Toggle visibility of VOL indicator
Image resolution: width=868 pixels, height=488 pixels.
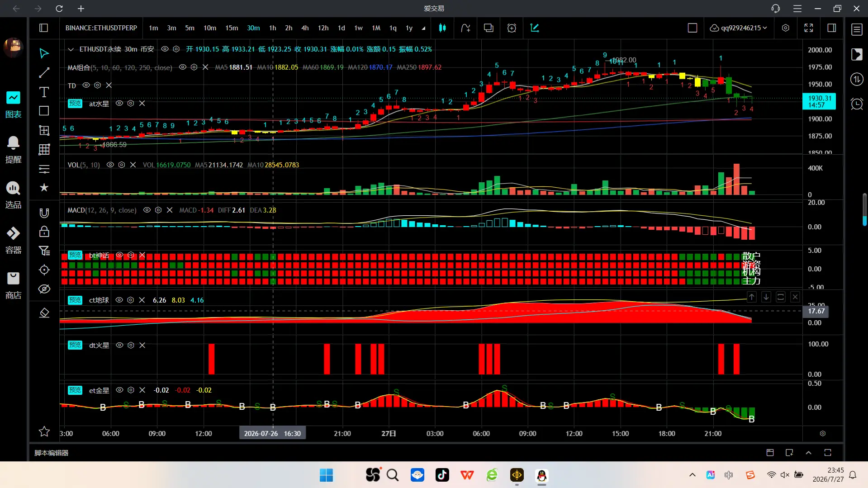110,165
